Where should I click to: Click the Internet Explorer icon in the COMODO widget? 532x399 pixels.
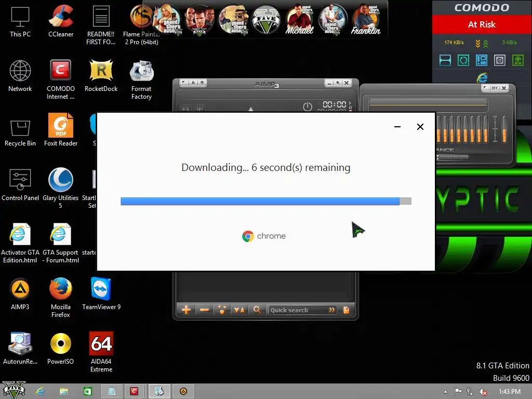pos(482,78)
